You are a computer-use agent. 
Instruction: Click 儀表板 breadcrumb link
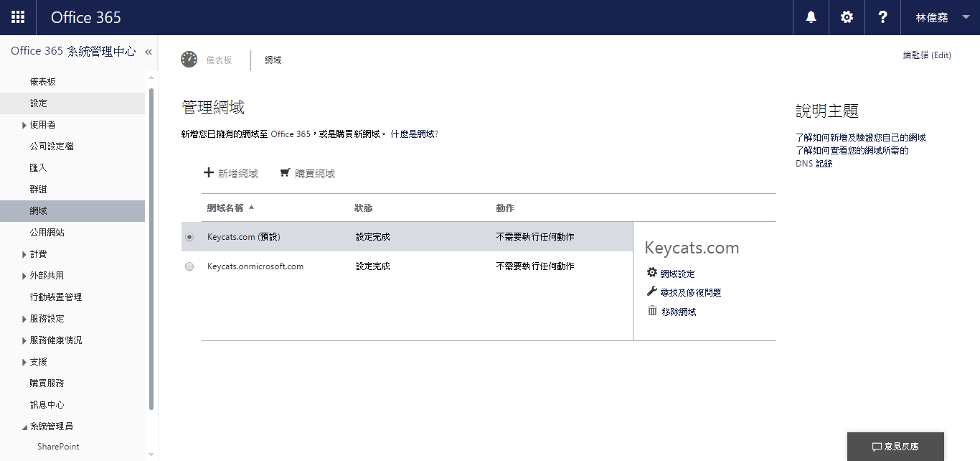pos(219,60)
